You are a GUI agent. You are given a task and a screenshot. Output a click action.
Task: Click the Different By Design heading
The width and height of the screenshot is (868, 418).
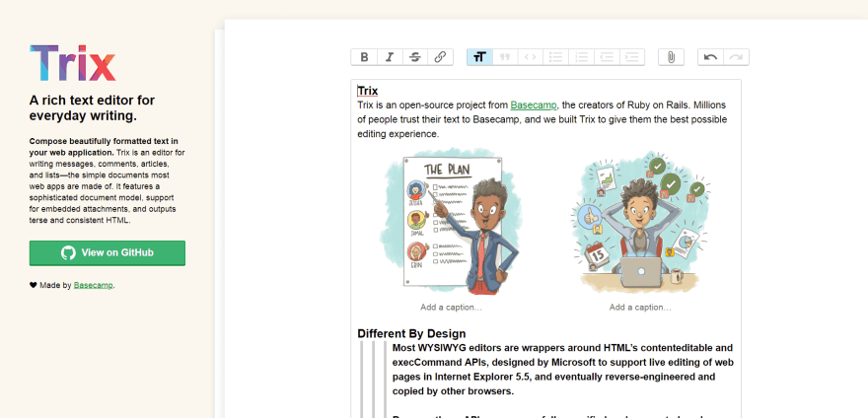[411, 334]
